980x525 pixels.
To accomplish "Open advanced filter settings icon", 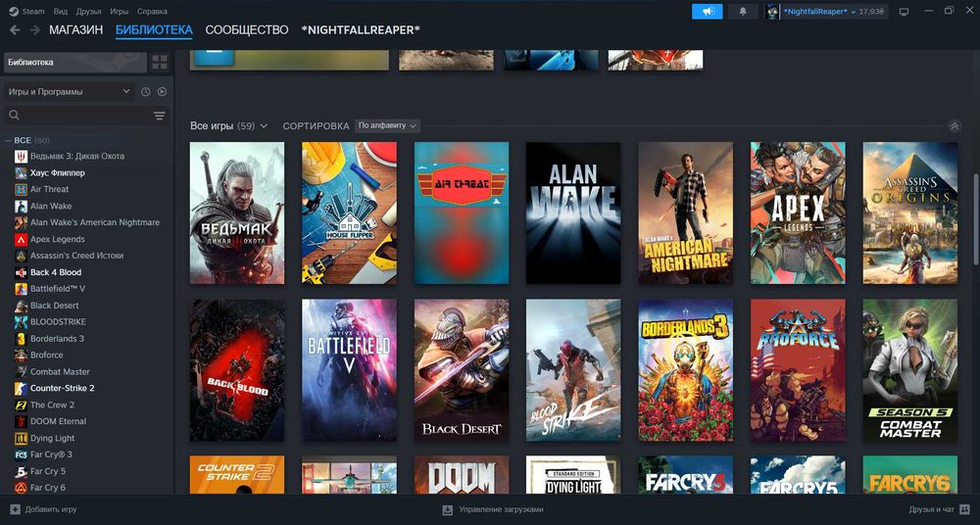I will (160, 116).
